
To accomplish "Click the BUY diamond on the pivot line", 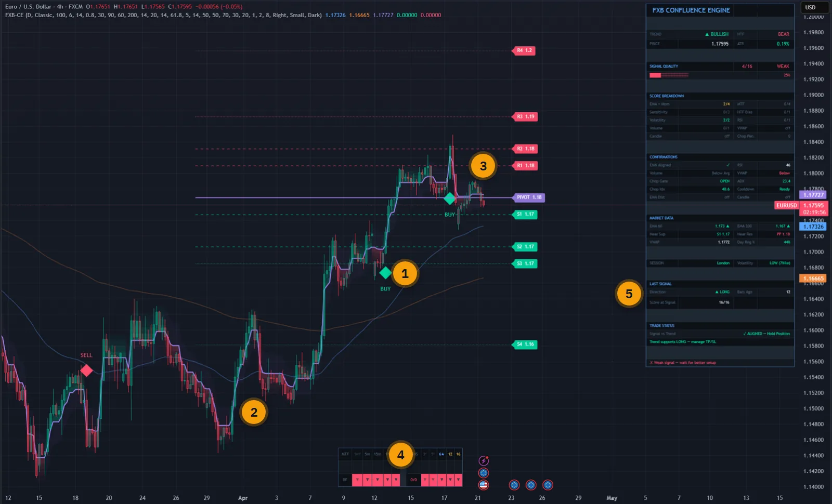I will pyautogui.click(x=449, y=198).
